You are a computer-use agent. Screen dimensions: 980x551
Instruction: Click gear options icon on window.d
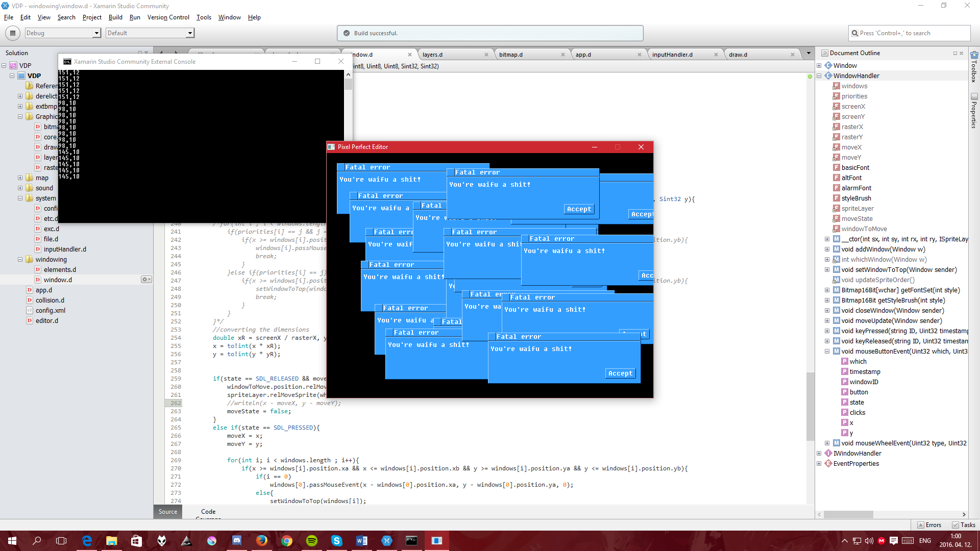tap(146, 280)
